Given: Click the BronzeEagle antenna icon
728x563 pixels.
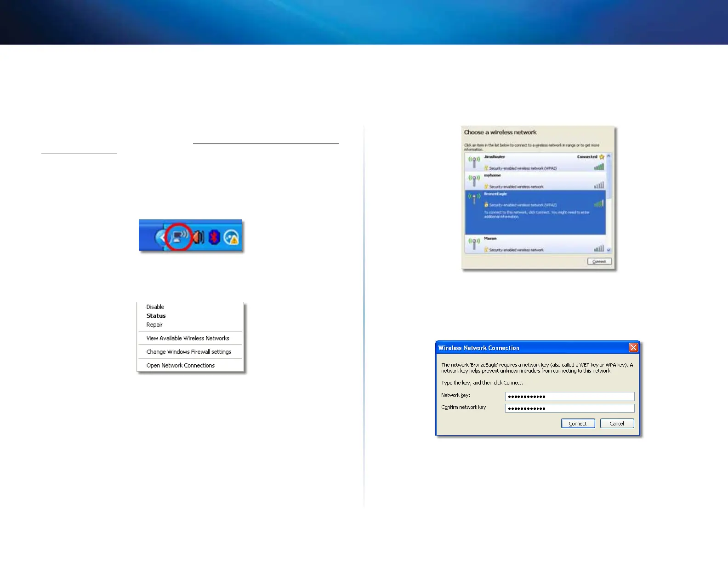Looking at the screenshot, I should point(474,199).
